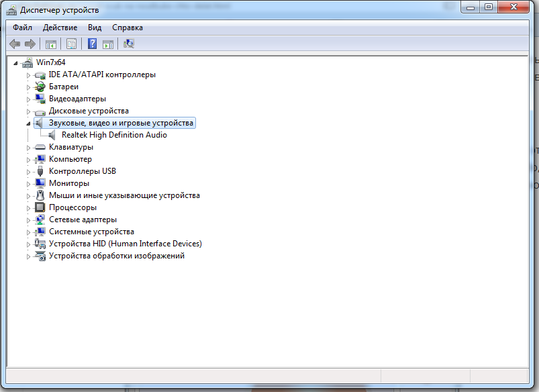Click the Back arrow in toolbar

15,44
